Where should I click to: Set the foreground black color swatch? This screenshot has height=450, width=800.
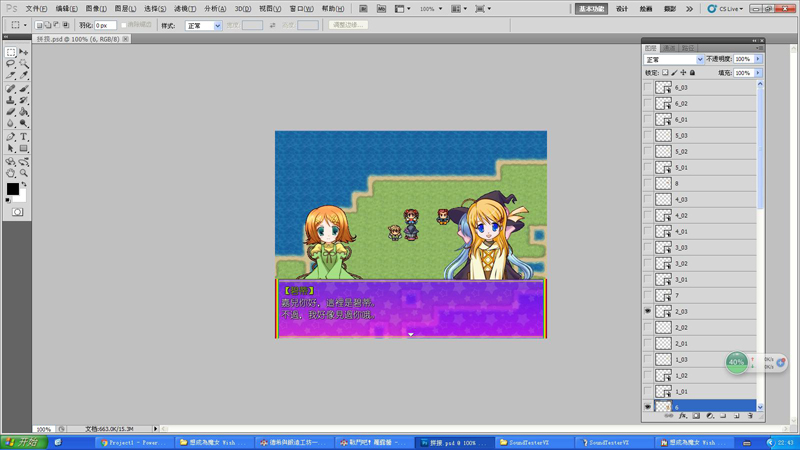pos(13,189)
